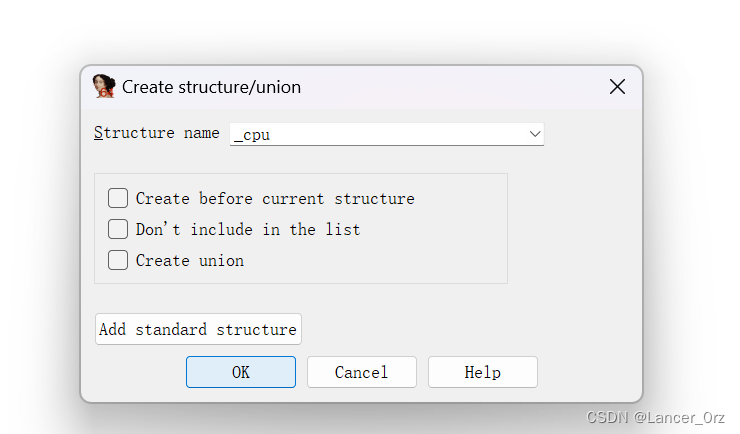Open the Help button
Screen dimensions: 740x434
point(482,372)
